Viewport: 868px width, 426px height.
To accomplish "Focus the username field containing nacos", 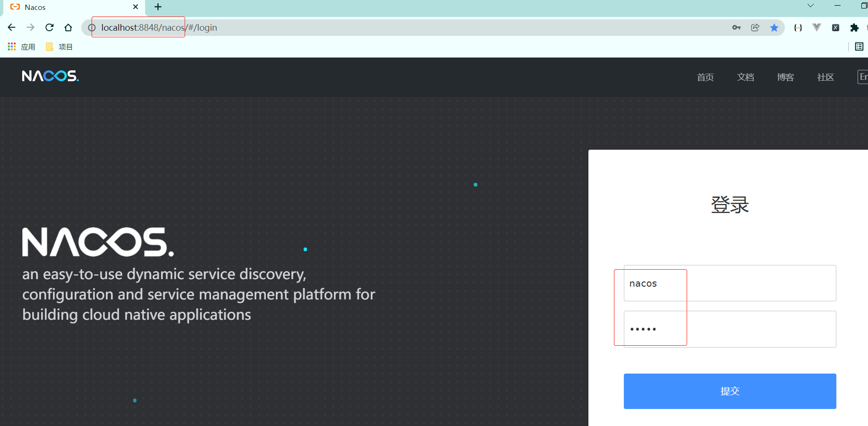I will [x=730, y=283].
